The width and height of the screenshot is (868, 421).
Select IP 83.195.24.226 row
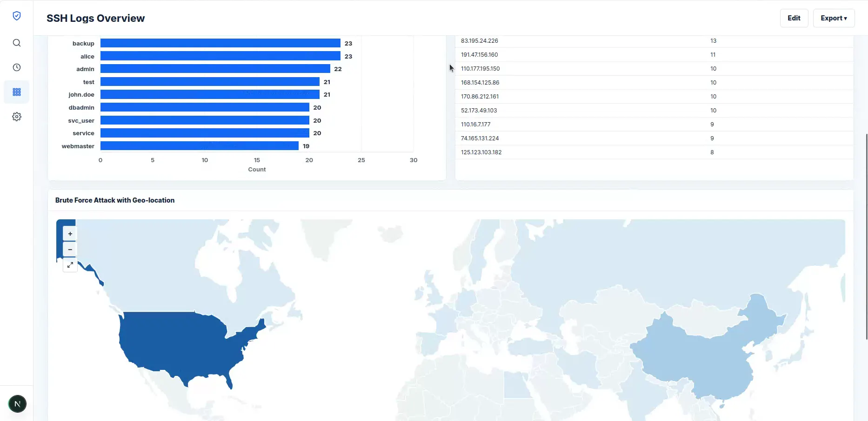654,41
